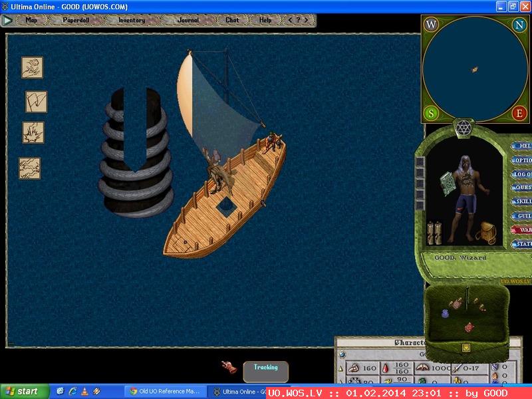This screenshot has width=532, height=399.
Task: Click the right arrow on the menu bar
Action: [307, 20]
